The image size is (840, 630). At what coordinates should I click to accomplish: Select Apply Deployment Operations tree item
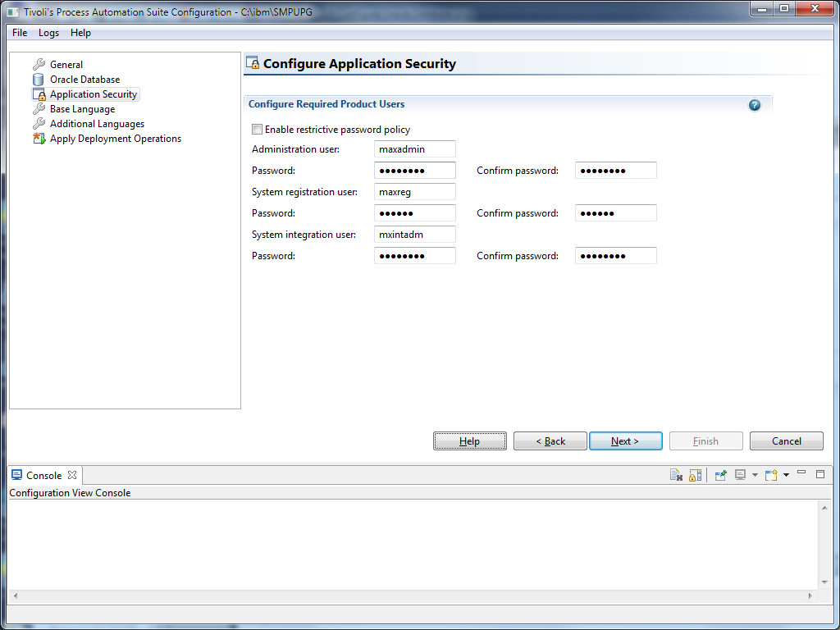click(x=116, y=138)
